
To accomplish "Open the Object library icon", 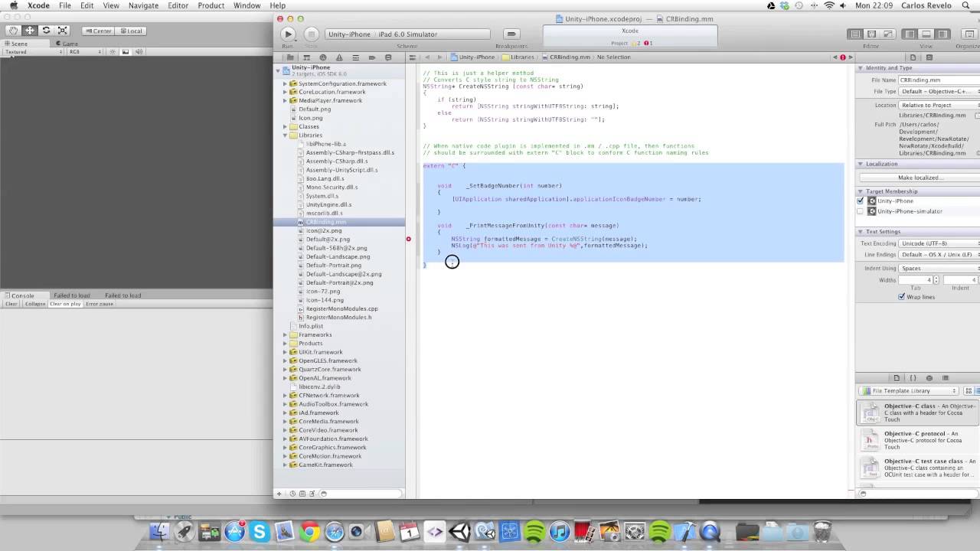I will 929,378.
